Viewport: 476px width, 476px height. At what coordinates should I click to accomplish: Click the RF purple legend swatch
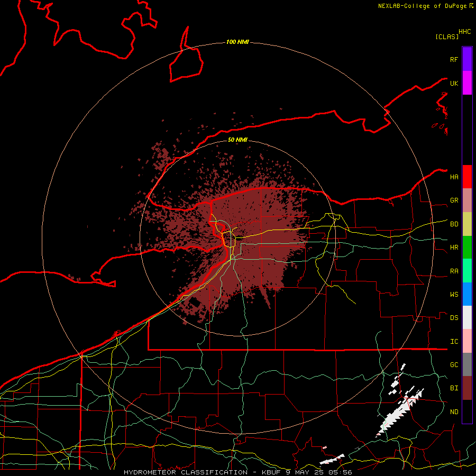click(467, 59)
